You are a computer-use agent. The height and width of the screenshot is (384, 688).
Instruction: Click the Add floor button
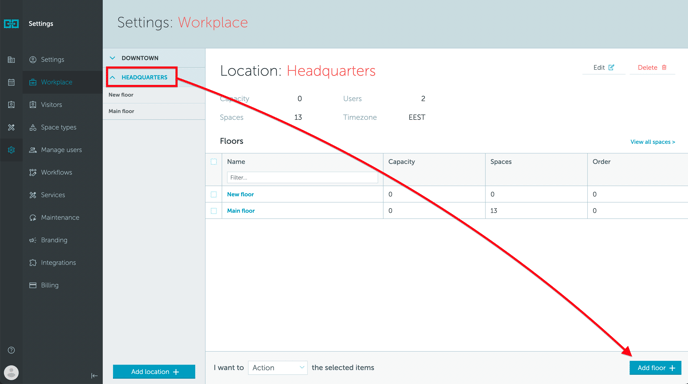[x=656, y=368]
